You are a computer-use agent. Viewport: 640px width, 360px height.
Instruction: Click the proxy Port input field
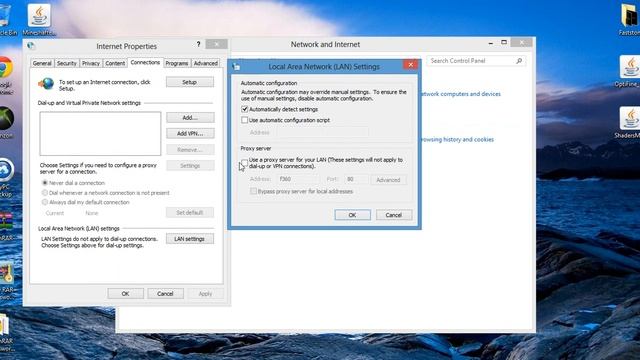click(356, 179)
